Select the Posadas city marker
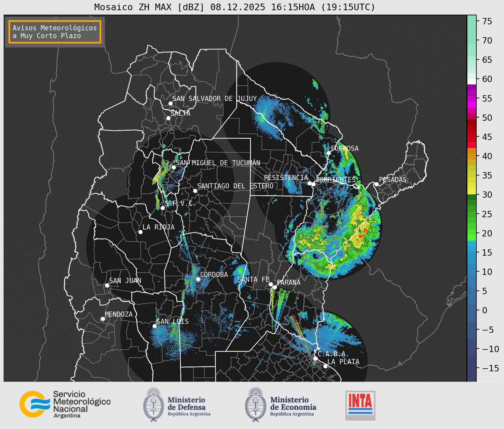Screen dimensions: 504x429 coord(377,184)
